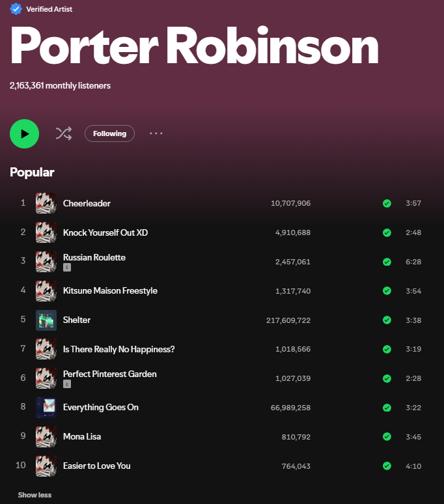Click the explicit badge under Russian Roulette
Screen dimensions: 444x504
tap(67, 268)
